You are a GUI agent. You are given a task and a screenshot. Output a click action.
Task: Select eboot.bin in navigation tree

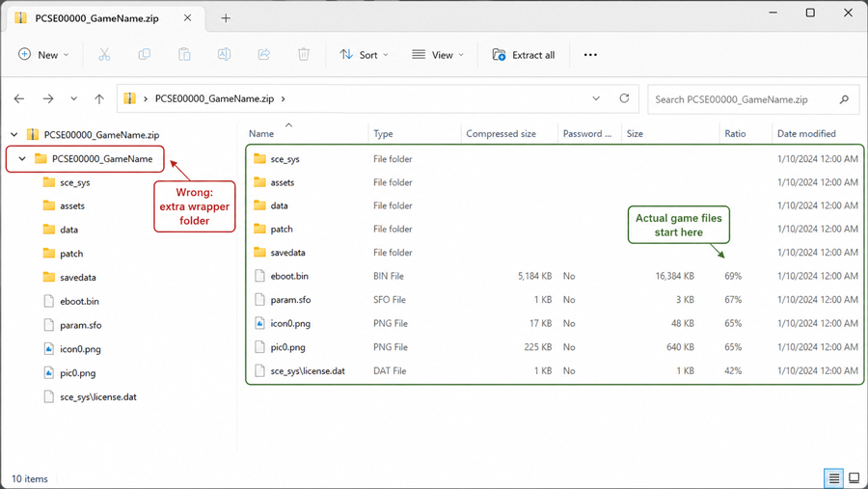click(x=71, y=301)
